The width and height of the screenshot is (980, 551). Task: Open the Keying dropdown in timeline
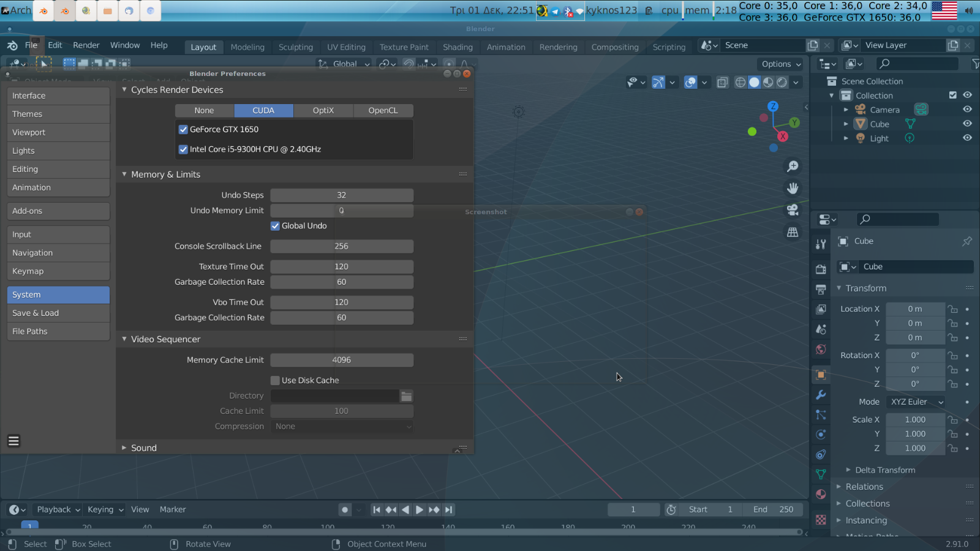pos(105,509)
